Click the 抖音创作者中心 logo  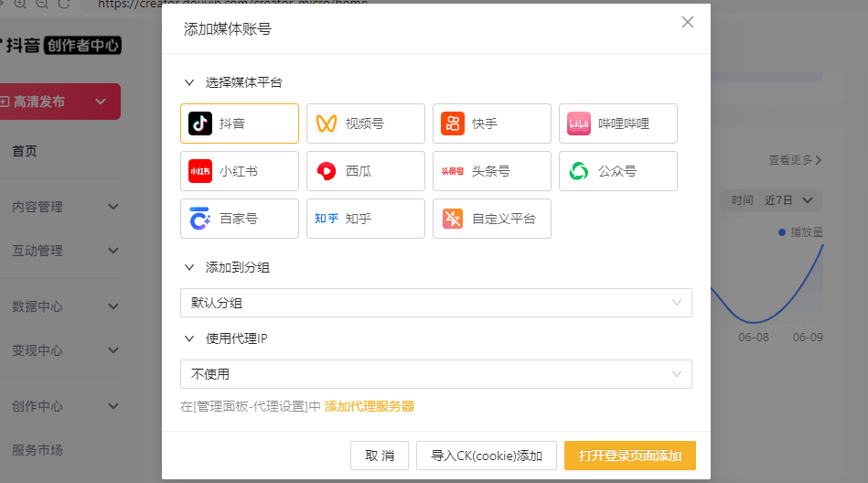(61, 46)
